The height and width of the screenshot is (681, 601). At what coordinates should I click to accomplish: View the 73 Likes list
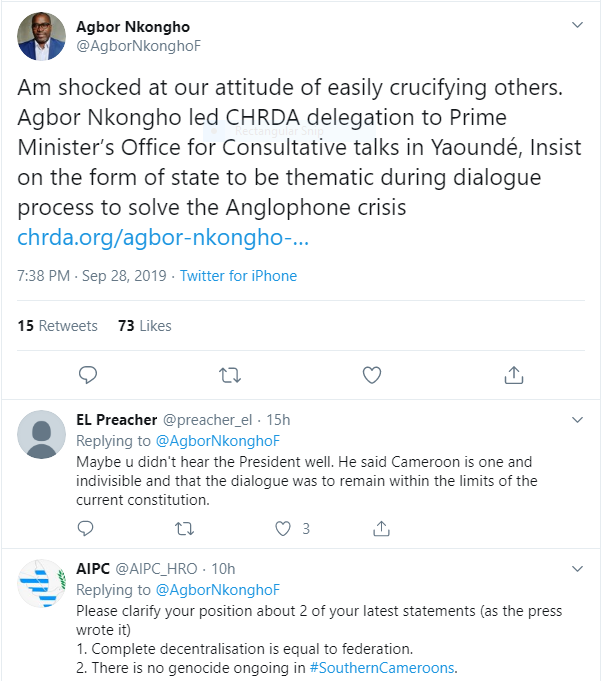pyautogui.click(x=145, y=326)
